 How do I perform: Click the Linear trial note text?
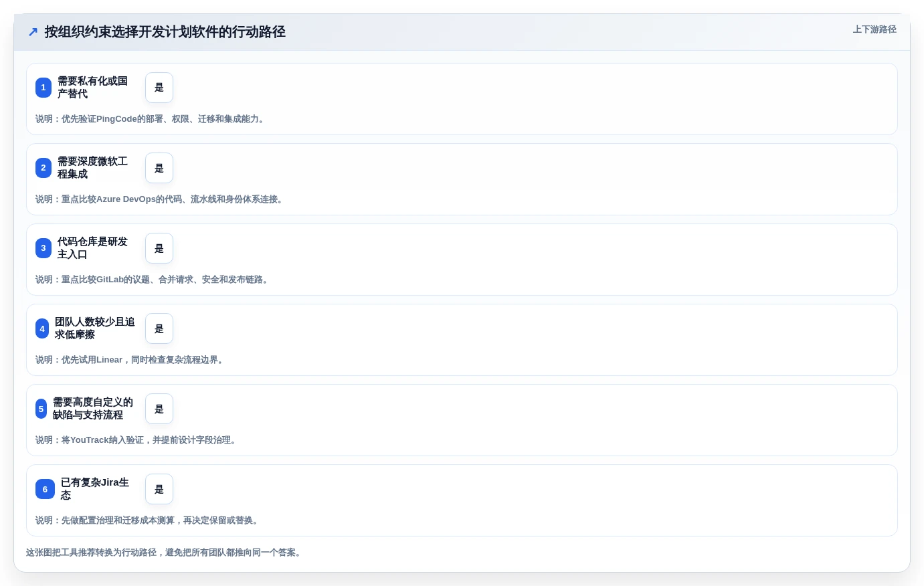pos(131,360)
